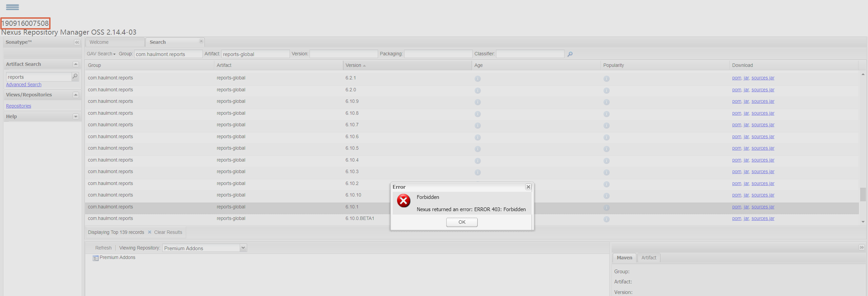Switch to the Welcome tab
The width and height of the screenshot is (868, 296).
coord(115,42)
